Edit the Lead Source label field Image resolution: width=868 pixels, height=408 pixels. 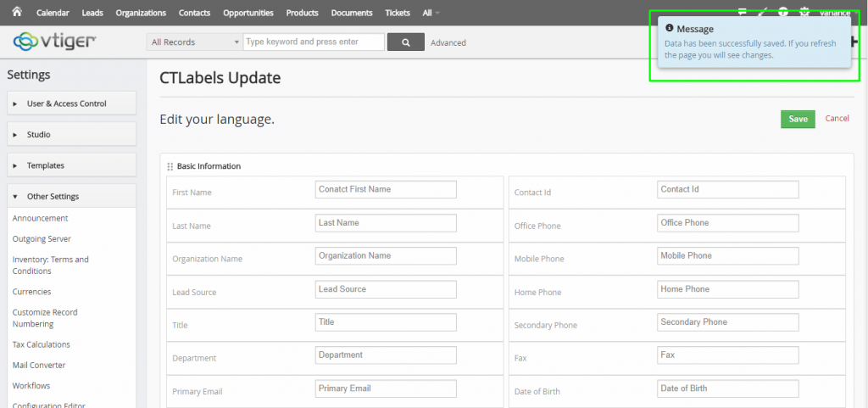click(386, 289)
